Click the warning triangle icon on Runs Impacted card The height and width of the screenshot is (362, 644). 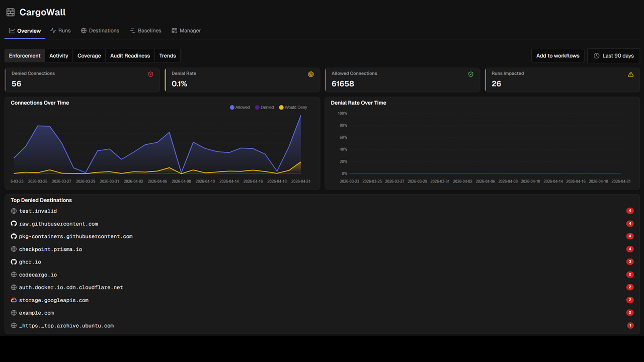(x=631, y=74)
